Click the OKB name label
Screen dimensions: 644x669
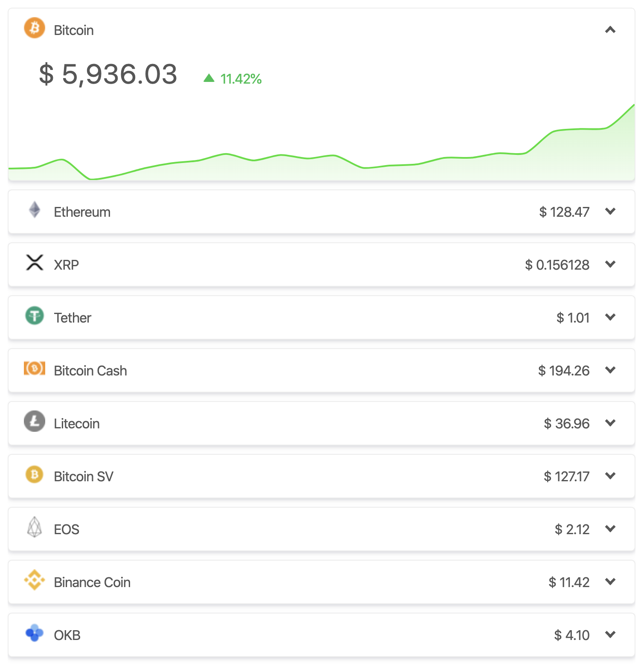point(67,635)
